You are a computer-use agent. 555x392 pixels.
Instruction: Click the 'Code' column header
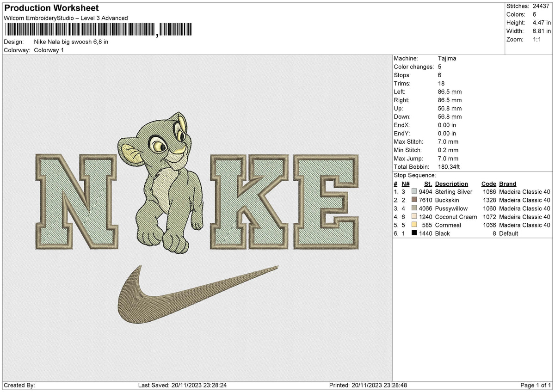(488, 184)
